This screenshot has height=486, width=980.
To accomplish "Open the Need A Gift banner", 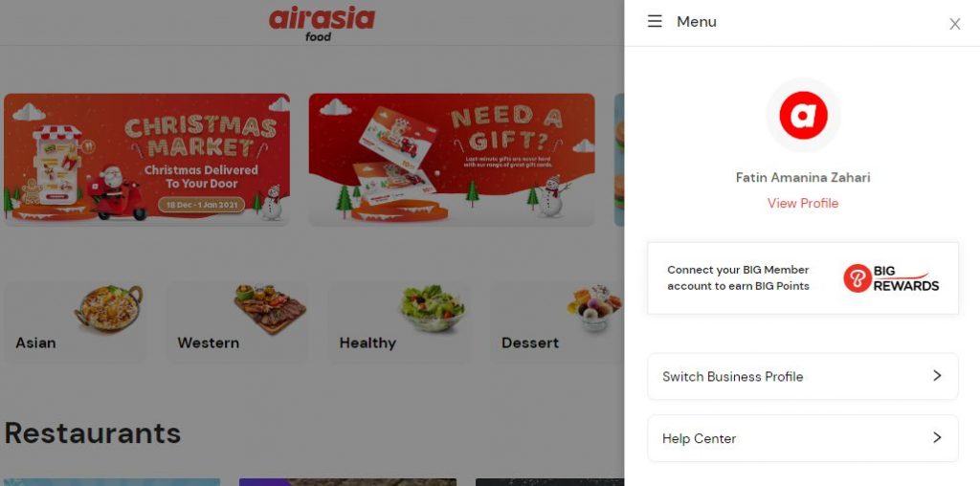I will (x=452, y=160).
